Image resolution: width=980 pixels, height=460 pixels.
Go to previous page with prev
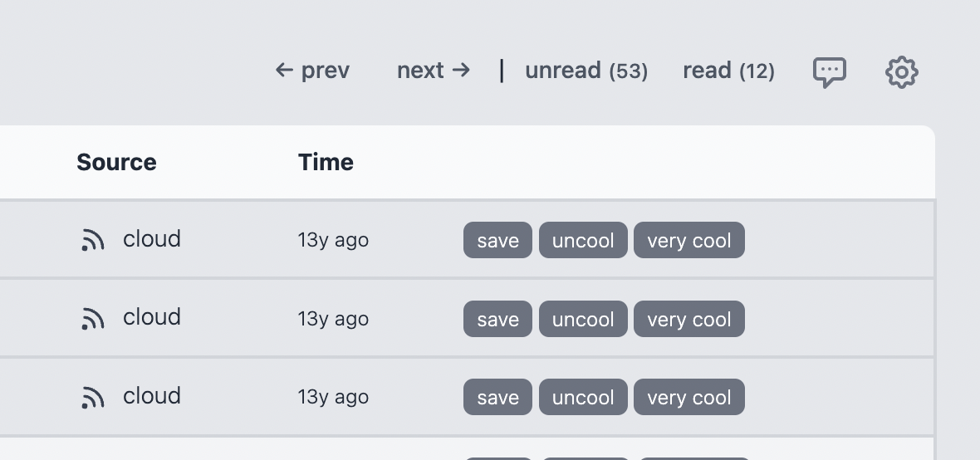pyautogui.click(x=312, y=71)
